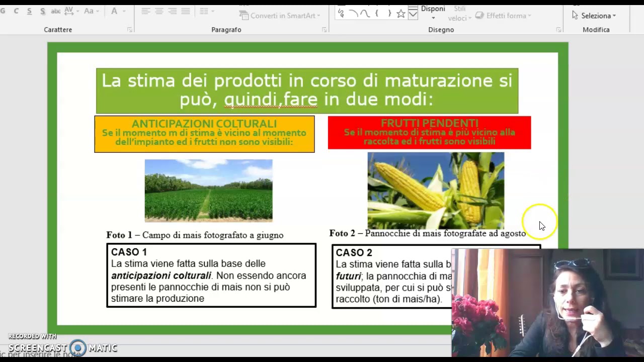Select the ANTICIPAZIONI COLTURALI orange box
Viewport: 644px width, 362px height.
point(204,134)
